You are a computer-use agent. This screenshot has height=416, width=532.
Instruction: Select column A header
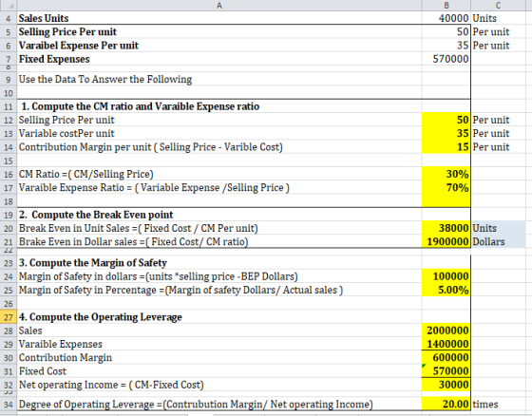click(219, 5)
